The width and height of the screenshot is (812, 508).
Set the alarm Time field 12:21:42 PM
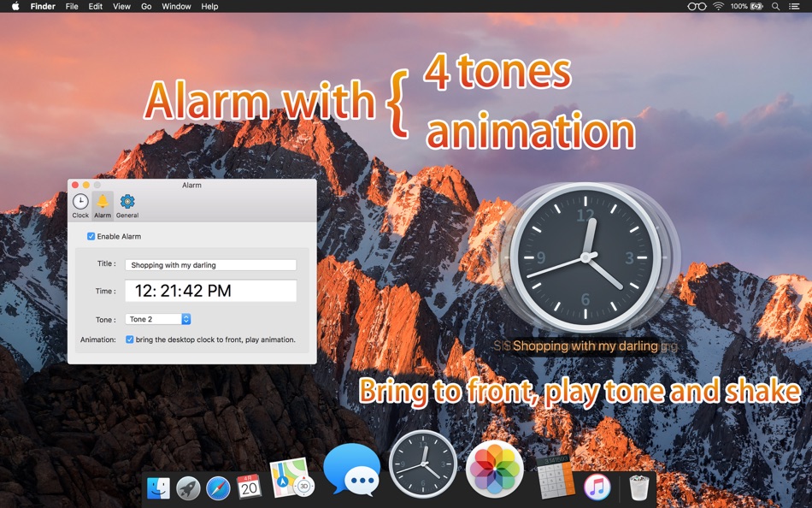(211, 291)
